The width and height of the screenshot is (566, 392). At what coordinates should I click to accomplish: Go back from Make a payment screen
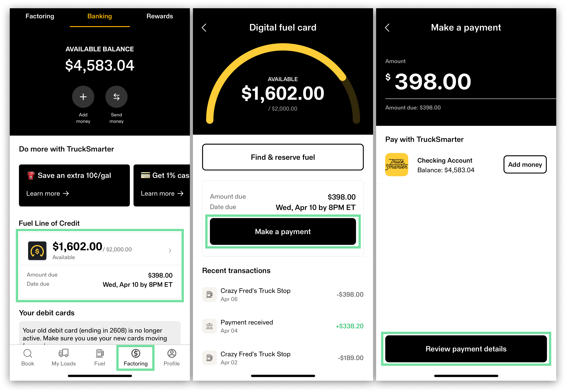tap(387, 27)
